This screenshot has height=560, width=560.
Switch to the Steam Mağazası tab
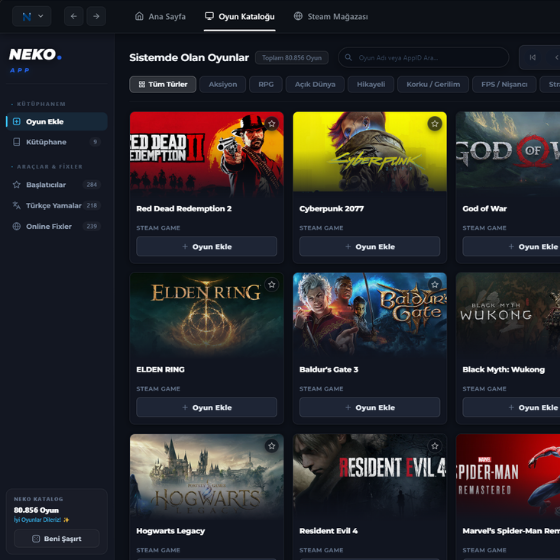coord(331,16)
